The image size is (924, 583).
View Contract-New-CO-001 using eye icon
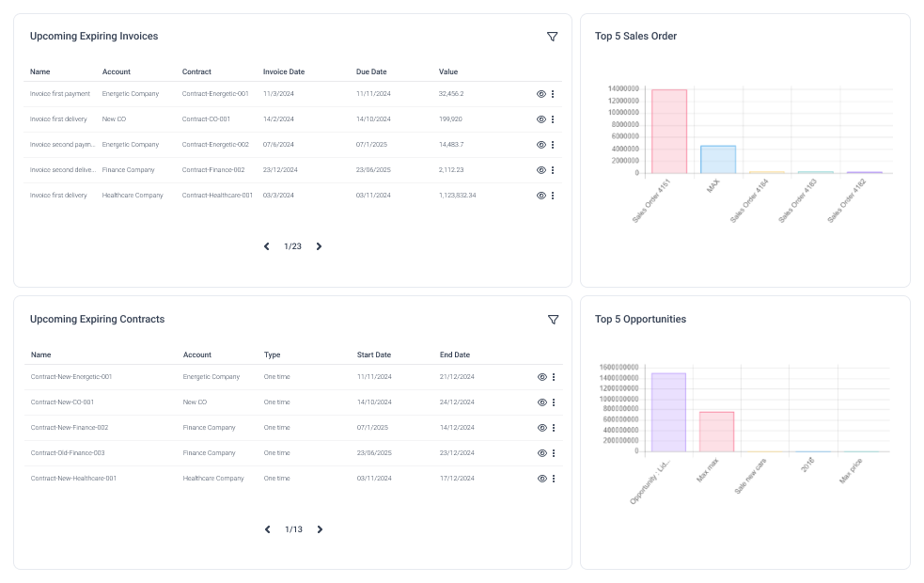pyautogui.click(x=542, y=402)
